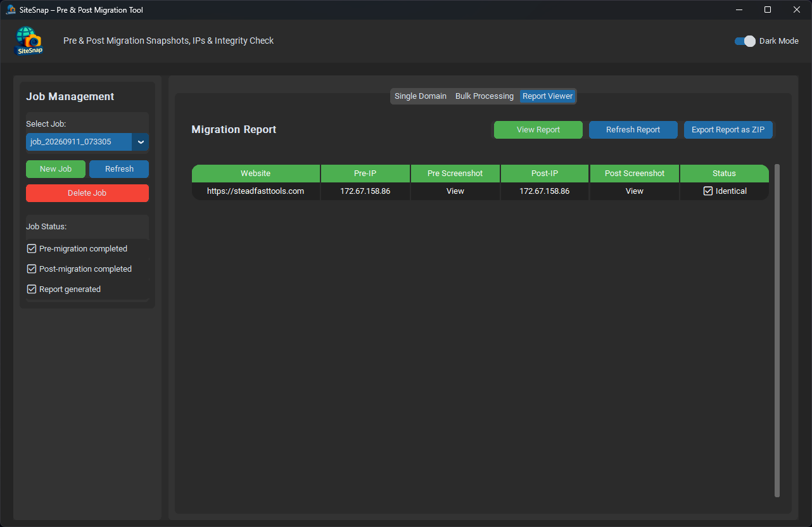Select the Report Viewer tab
The width and height of the screenshot is (812, 527).
point(548,96)
